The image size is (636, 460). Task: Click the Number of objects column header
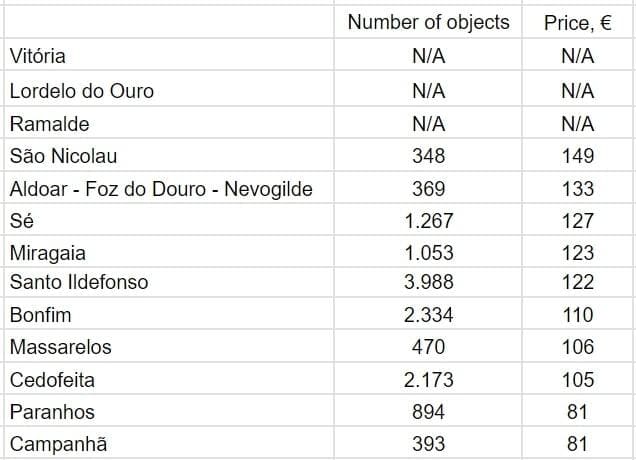tap(428, 22)
